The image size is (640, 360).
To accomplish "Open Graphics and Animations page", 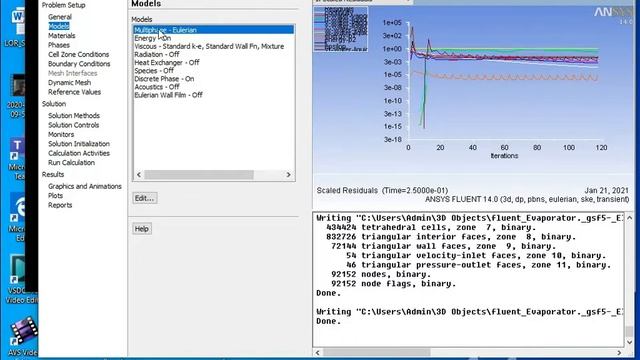I will (85, 186).
